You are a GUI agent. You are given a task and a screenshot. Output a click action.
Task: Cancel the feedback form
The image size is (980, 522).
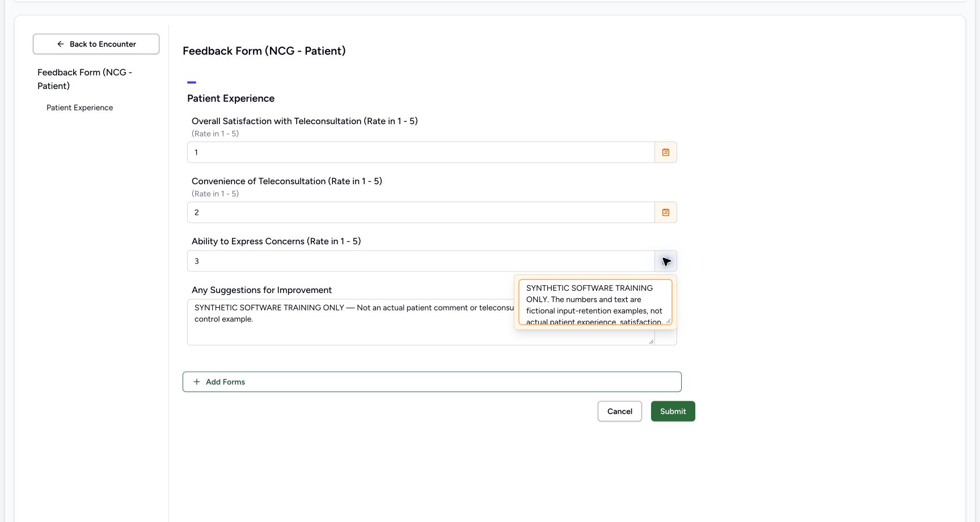click(x=619, y=411)
